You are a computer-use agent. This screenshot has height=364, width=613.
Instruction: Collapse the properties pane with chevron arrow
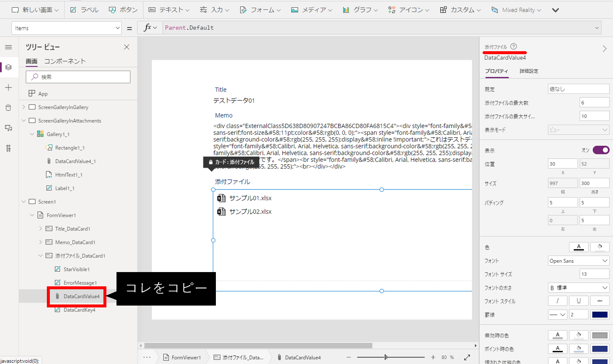click(604, 49)
